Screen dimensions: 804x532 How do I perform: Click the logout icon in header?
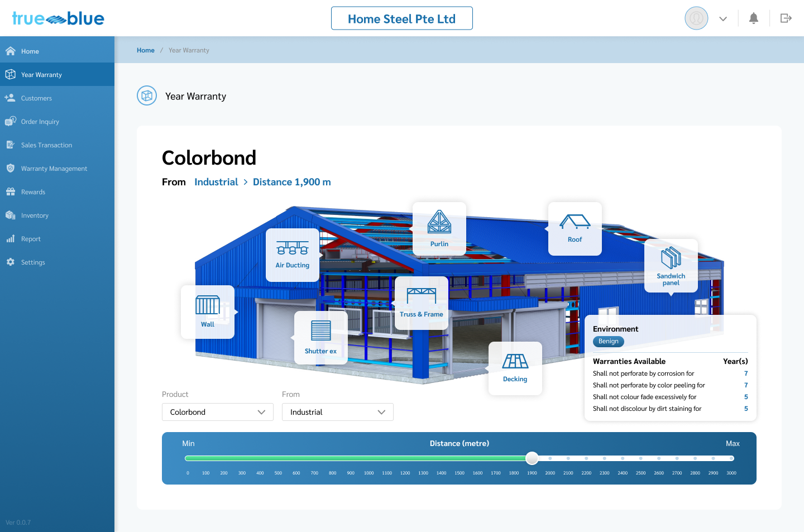786,18
